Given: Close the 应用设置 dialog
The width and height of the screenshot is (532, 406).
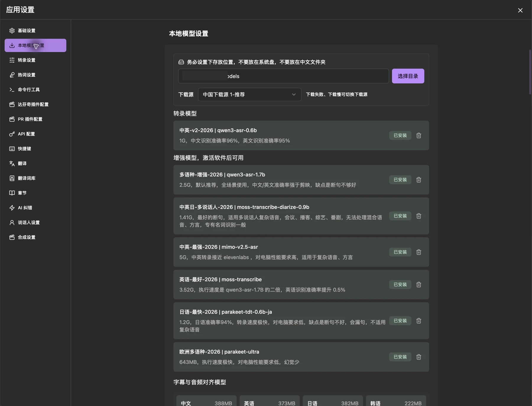Looking at the screenshot, I should click(520, 10).
